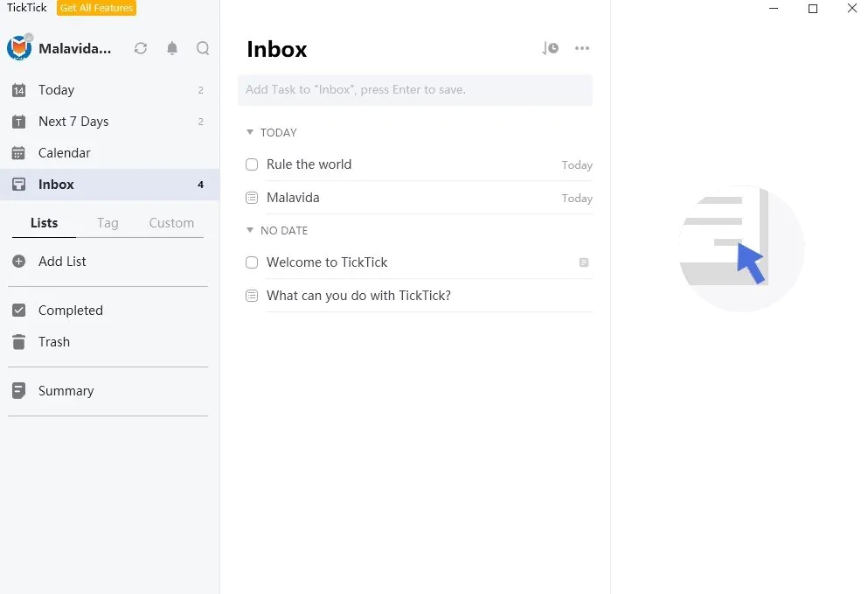Click the Malavida profile avatar
This screenshot has width=868, height=594.
[x=19, y=49]
